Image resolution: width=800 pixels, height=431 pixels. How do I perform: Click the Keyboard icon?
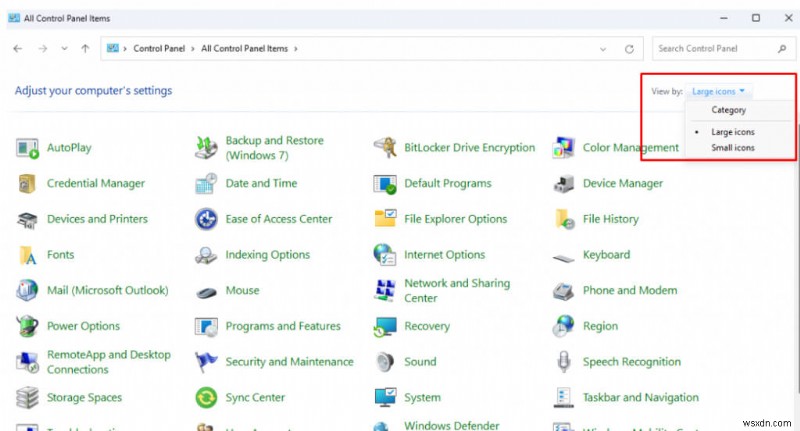click(564, 259)
